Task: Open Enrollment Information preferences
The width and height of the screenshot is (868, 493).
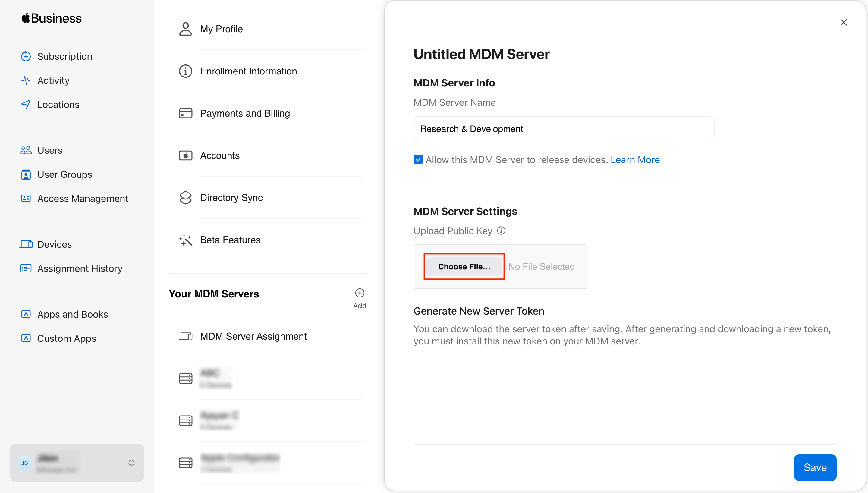Action: [x=248, y=71]
